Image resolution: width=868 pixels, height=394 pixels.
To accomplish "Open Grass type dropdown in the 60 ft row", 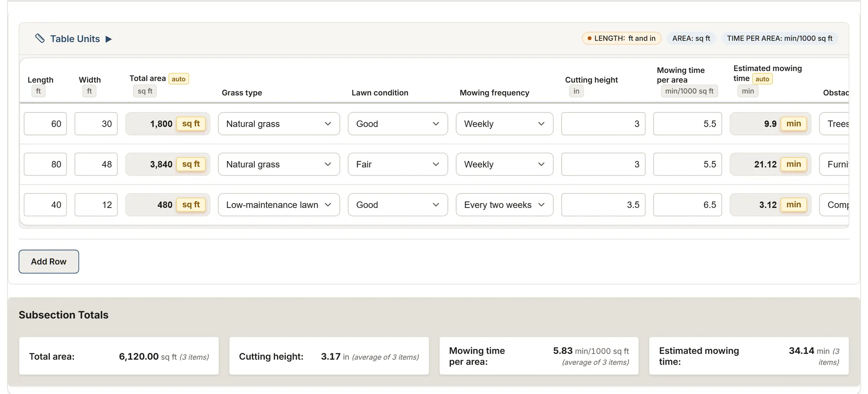I will (279, 124).
